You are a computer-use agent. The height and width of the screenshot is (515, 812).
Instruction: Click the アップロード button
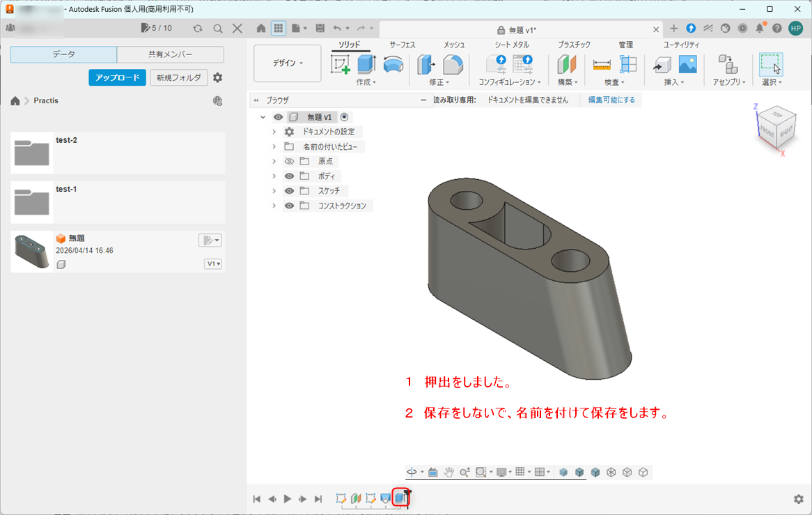118,78
